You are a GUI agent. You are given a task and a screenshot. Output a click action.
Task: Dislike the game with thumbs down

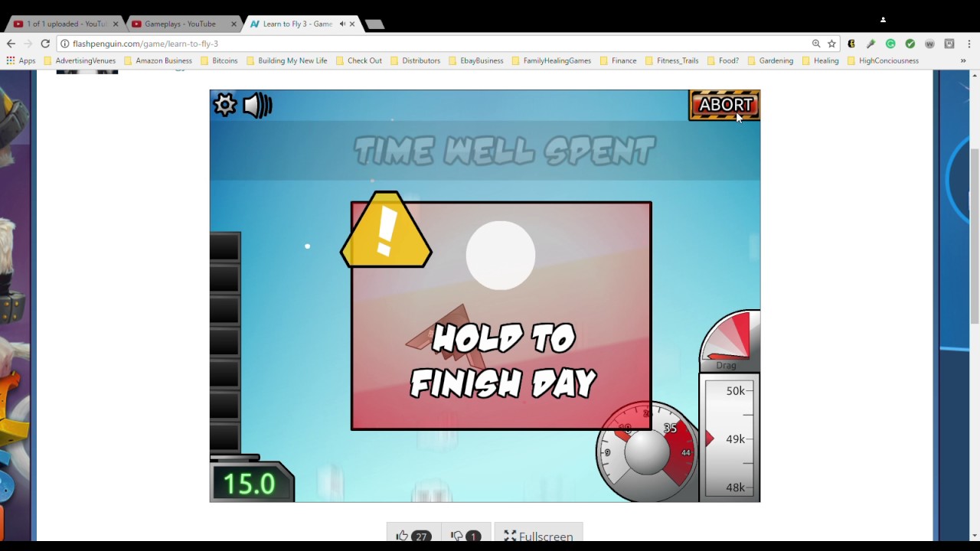click(465, 536)
